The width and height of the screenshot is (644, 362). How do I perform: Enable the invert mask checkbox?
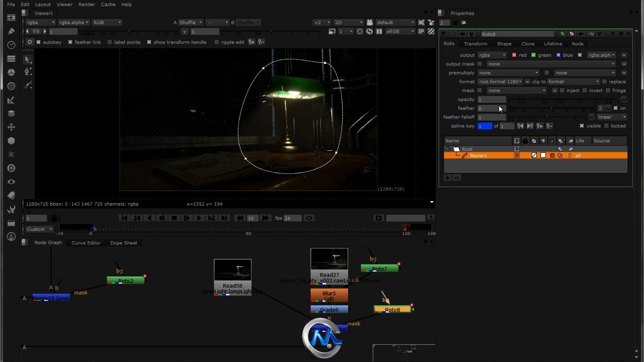pos(585,90)
